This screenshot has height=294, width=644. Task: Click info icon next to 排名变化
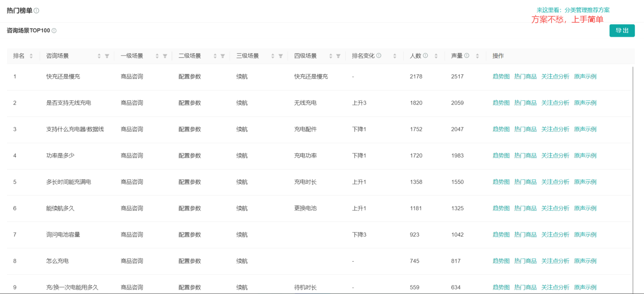point(379,55)
